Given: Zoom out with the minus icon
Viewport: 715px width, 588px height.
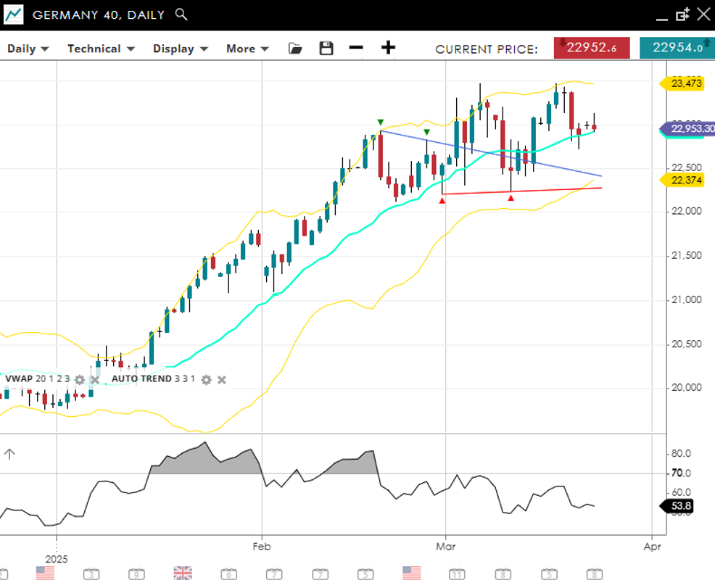Looking at the screenshot, I should (355, 49).
